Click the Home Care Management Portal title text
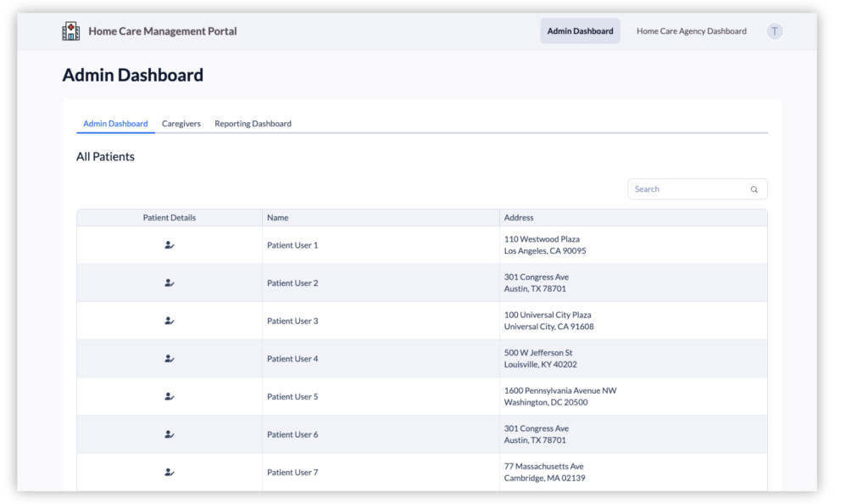 (163, 31)
